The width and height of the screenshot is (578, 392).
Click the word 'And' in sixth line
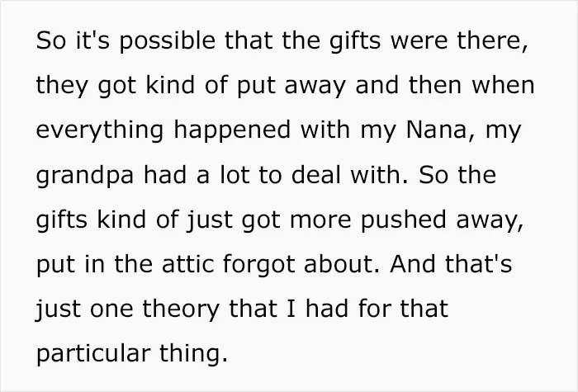413,263
